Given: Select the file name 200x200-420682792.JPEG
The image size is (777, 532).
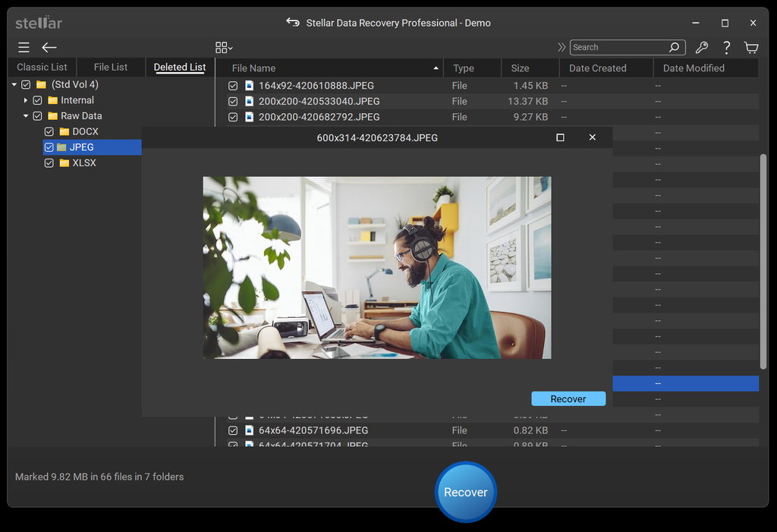Looking at the screenshot, I should (319, 118).
